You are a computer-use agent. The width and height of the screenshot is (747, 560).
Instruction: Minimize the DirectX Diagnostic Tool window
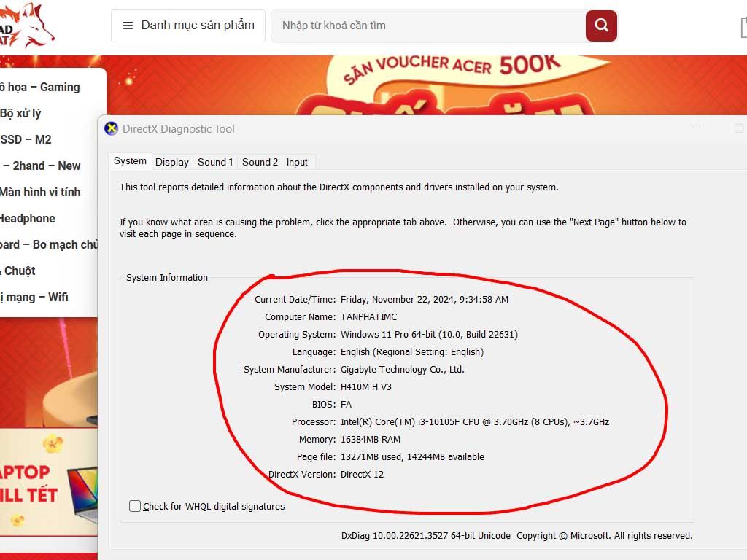(x=697, y=128)
